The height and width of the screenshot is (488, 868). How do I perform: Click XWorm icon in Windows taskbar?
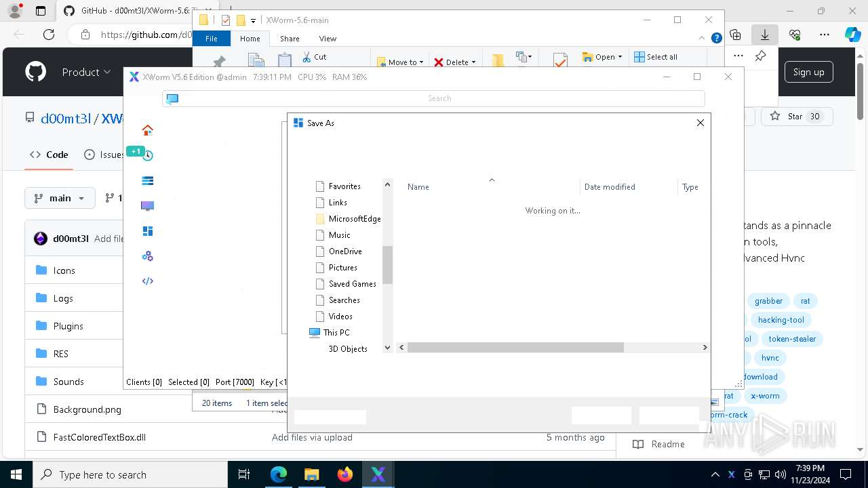(x=378, y=474)
